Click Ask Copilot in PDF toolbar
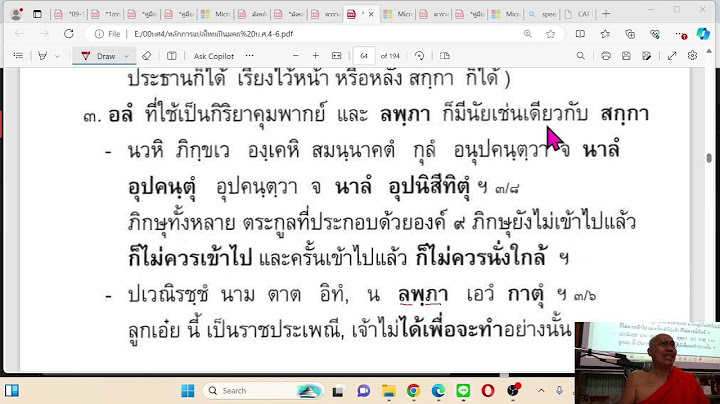Screen dimensions: 720x404 214,56
